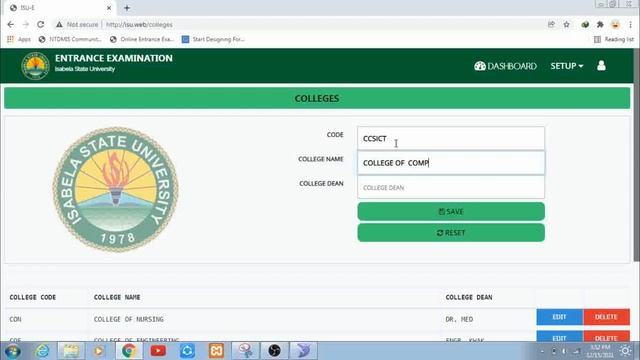Click the large Isabela State University seal

pos(116,190)
